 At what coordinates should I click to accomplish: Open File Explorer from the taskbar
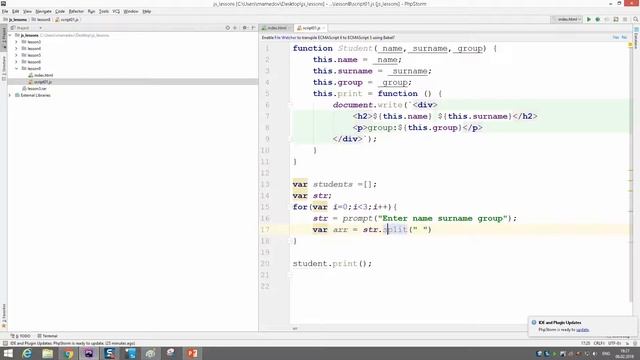[48, 353]
